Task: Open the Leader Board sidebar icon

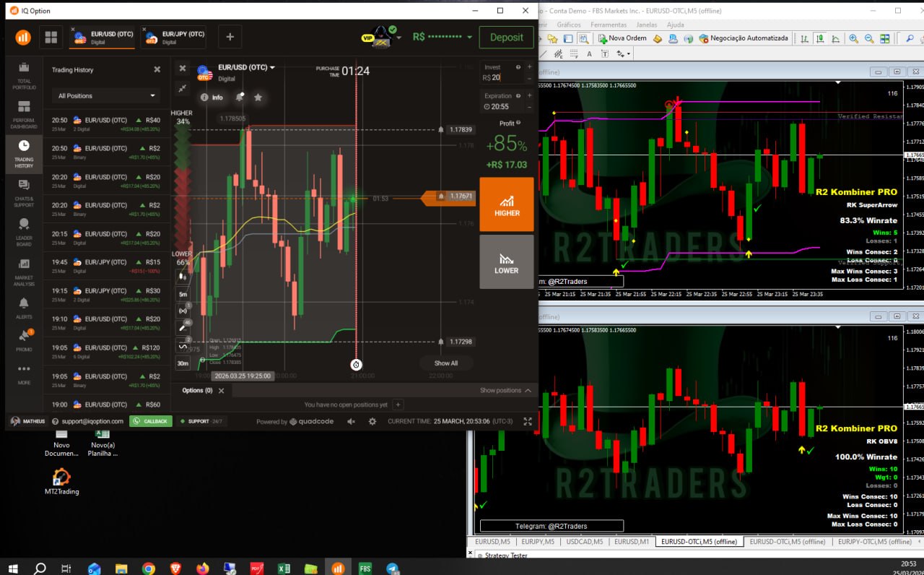Action: (24, 233)
